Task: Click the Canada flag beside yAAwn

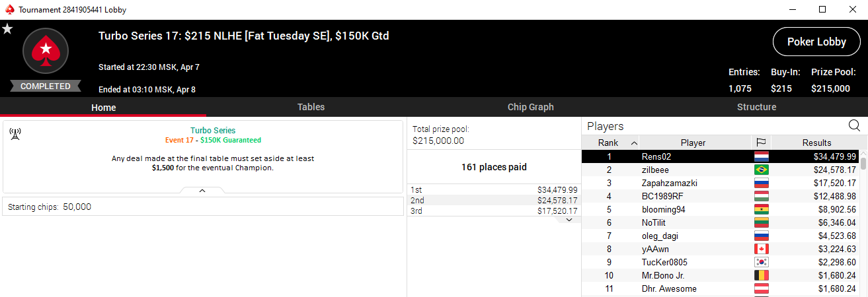Action: point(761,249)
